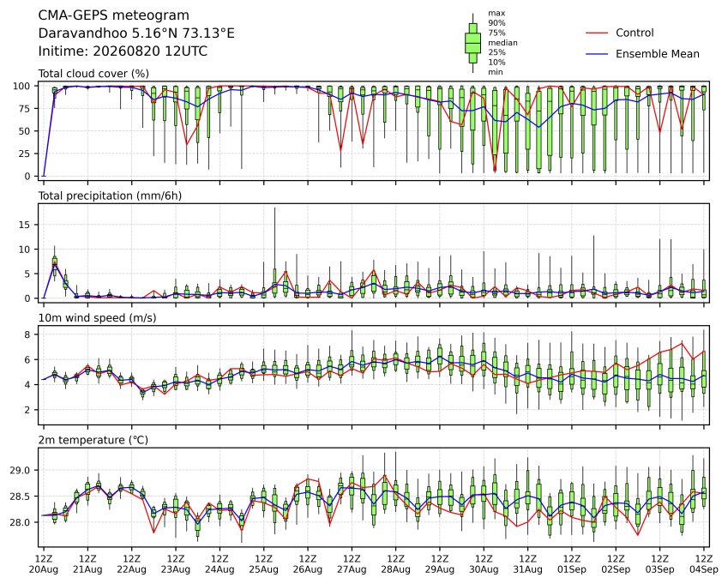
Task: Click the 12Z 25Aug time axis label
Action: point(263,564)
